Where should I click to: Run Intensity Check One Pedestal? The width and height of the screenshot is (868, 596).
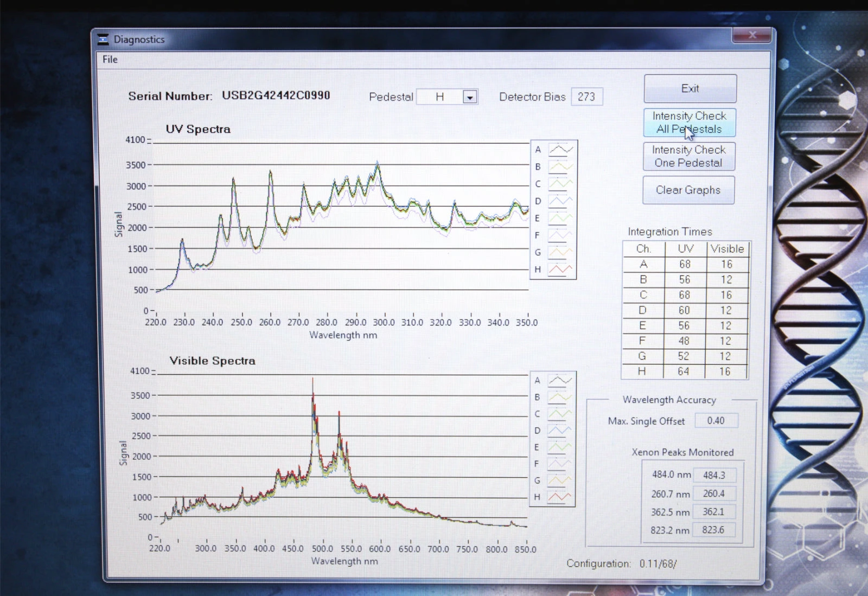688,156
